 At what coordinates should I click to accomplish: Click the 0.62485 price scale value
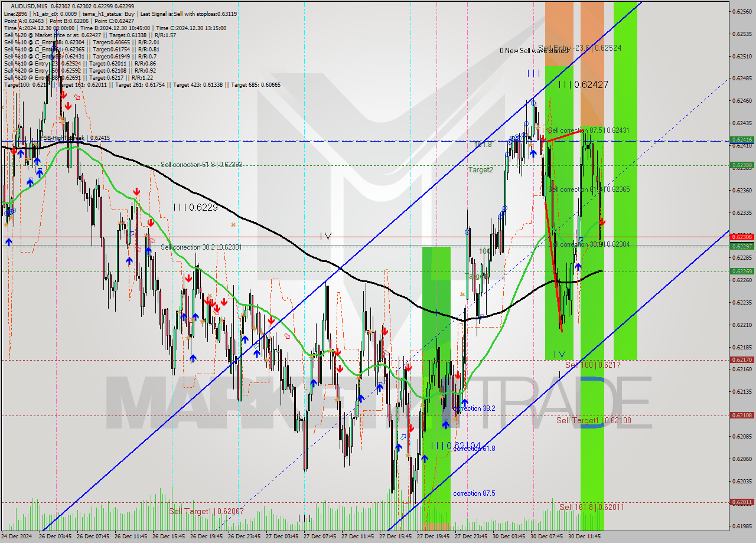[x=742, y=78]
